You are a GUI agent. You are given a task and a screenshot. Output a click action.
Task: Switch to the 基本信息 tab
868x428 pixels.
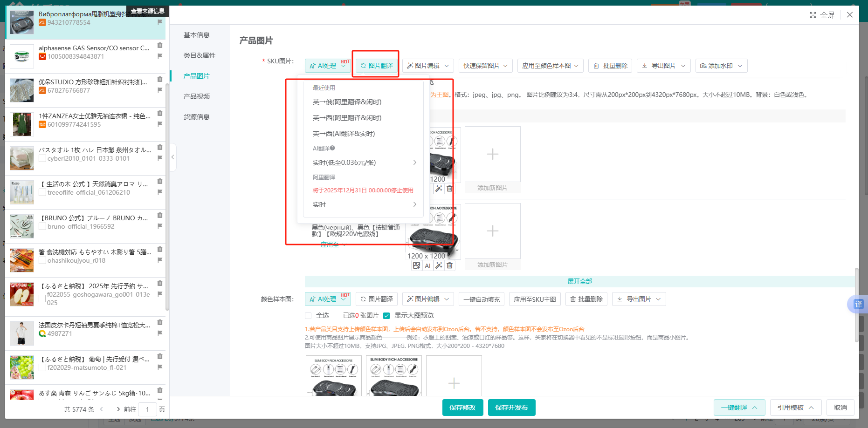196,34
